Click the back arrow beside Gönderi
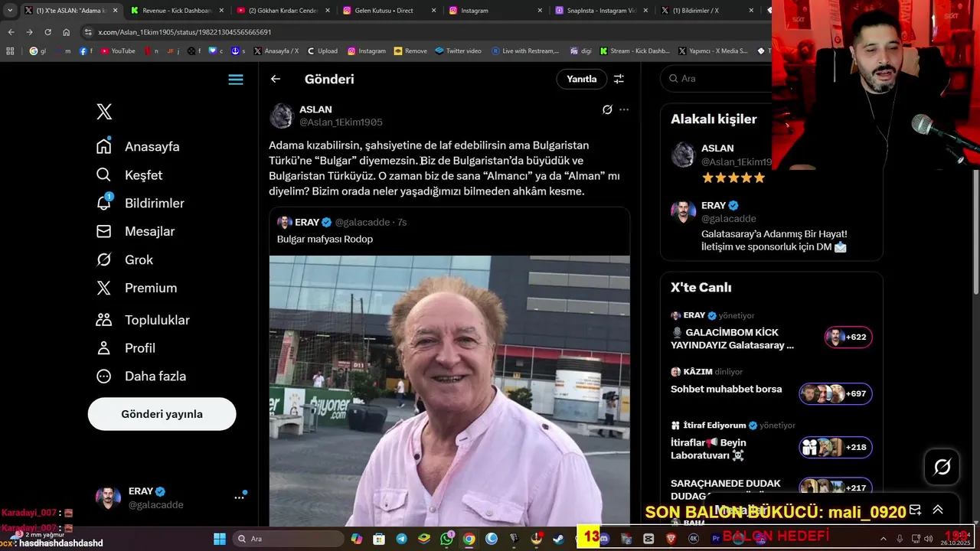The image size is (980, 551). 276,79
